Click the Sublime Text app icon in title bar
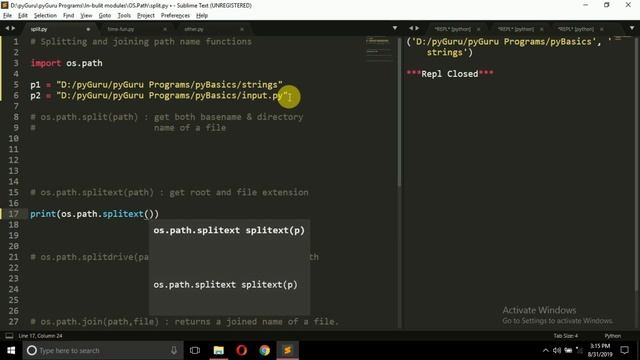Viewport: 640px width, 360px height. [4, 5]
